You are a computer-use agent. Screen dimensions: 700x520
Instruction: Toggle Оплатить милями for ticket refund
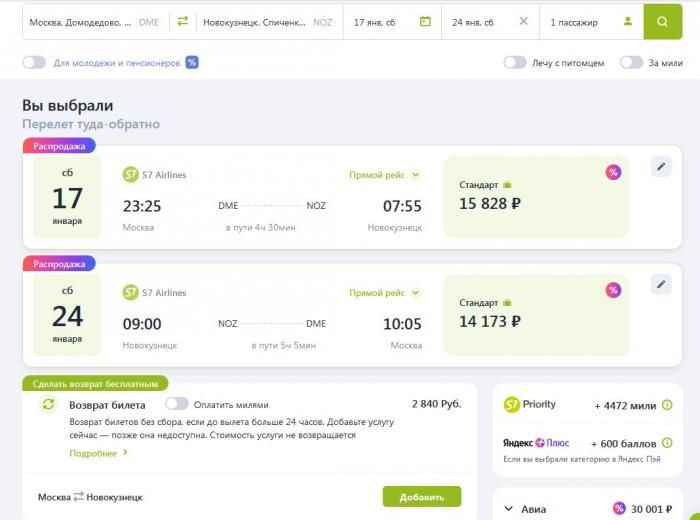[x=177, y=404]
